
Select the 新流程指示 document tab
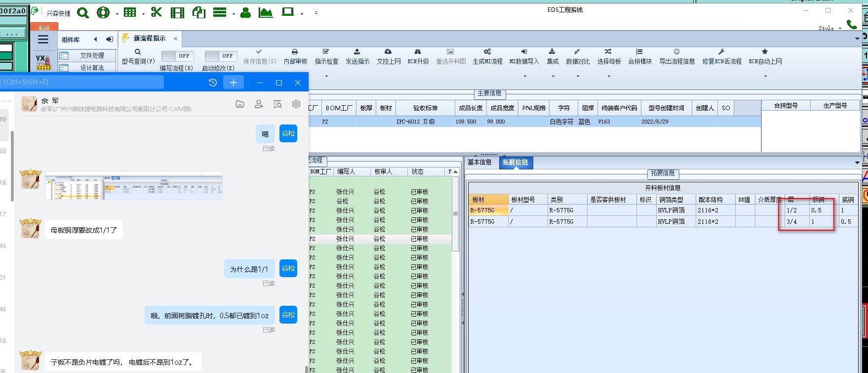click(150, 38)
